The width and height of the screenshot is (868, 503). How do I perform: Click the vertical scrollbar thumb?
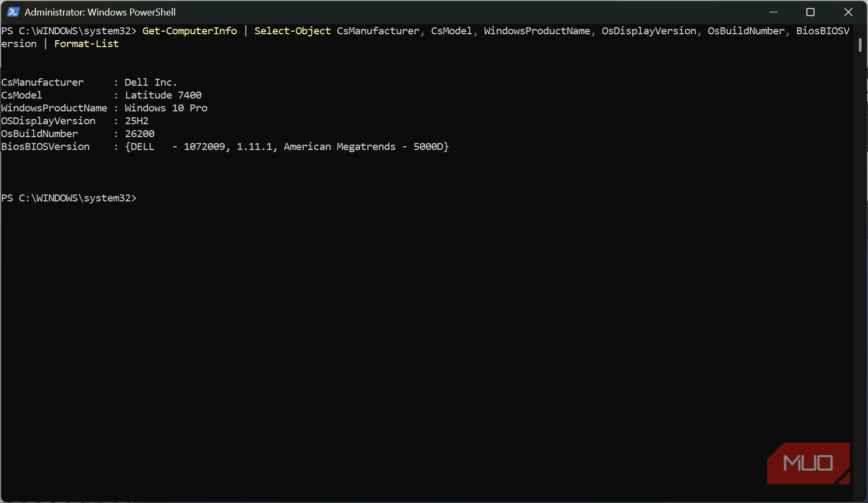click(x=860, y=44)
